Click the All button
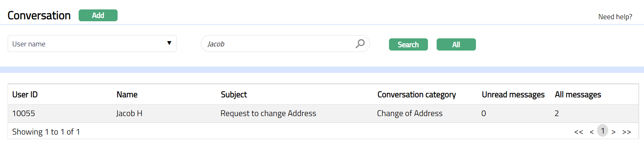644x145 pixels. 456,45
